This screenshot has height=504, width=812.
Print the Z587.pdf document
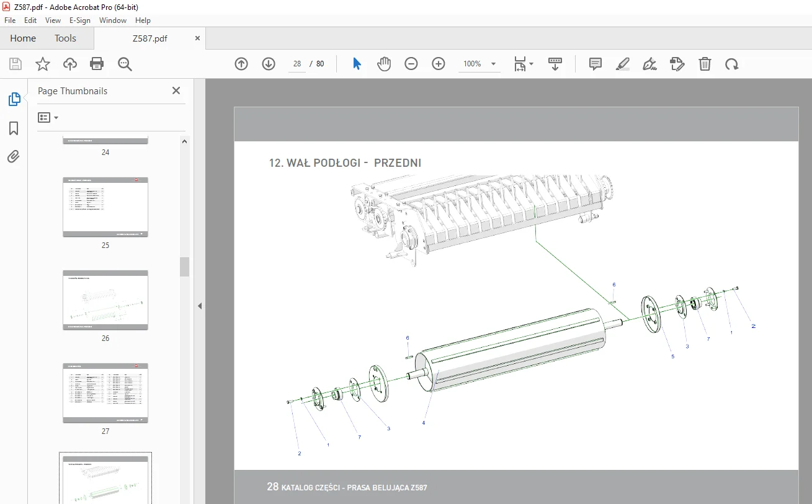(97, 64)
